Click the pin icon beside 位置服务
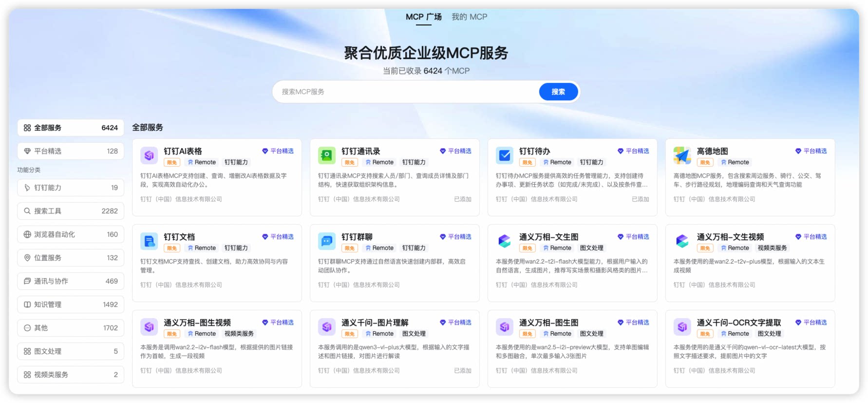The image size is (868, 403). [x=27, y=258]
